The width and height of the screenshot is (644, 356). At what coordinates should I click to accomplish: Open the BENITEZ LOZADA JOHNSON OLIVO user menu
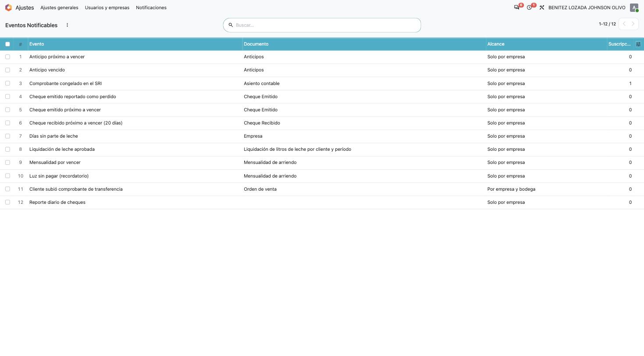point(587,7)
